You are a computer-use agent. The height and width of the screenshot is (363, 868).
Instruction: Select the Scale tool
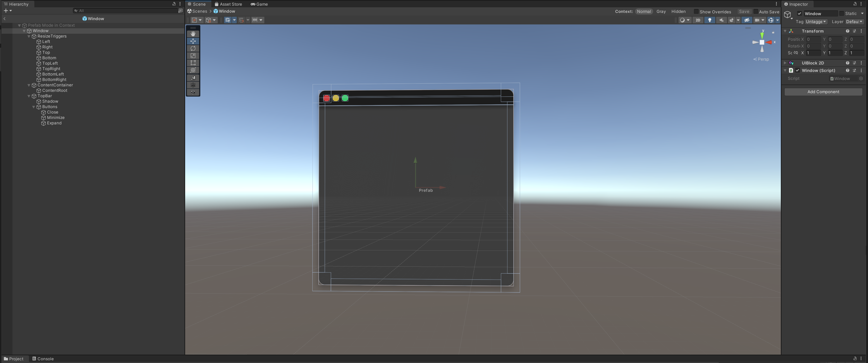[193, 56]
